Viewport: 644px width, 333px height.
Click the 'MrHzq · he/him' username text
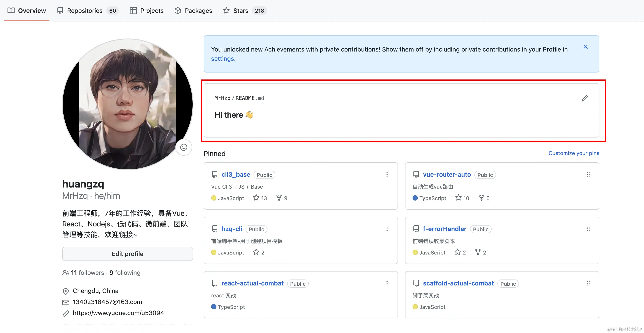(x=91, y=196)
